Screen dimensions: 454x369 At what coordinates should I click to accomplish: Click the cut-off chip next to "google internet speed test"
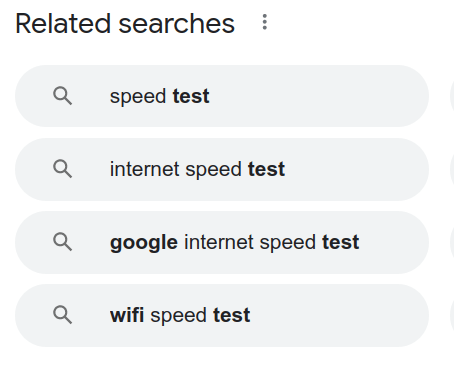click(x=452, y=242)
